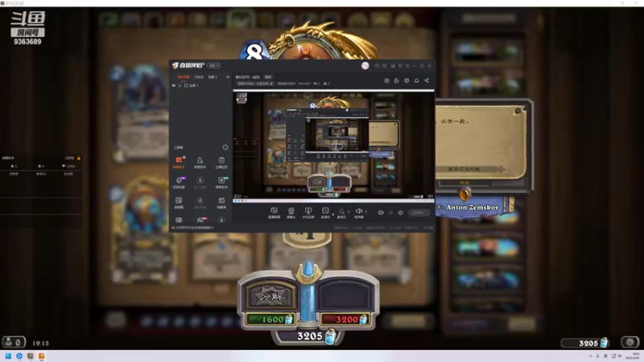Screen dimensions: 644x362
Task: Toggle the danmaku overlay panel lock
Action: point(79,158)
